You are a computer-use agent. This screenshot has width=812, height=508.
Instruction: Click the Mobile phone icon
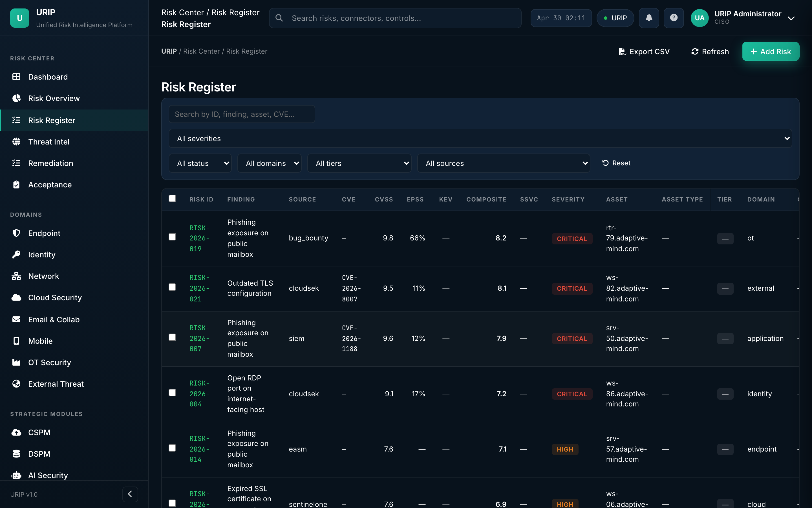[16, 341]
